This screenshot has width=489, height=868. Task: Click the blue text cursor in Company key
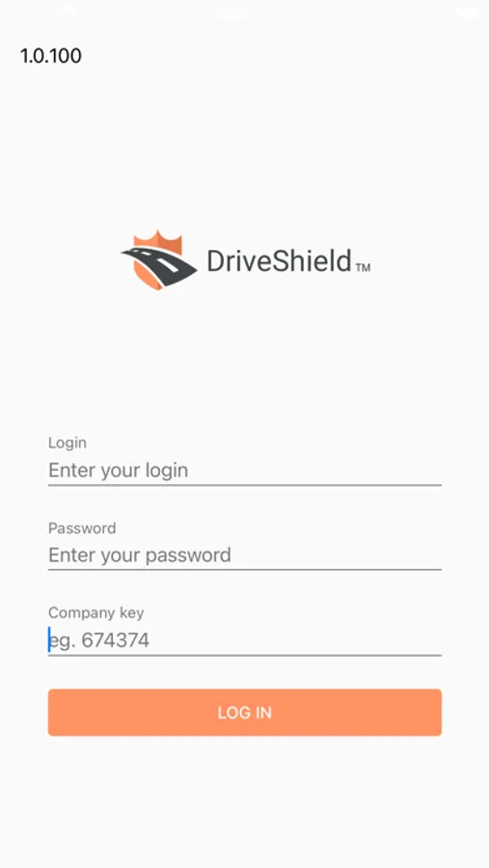(x=49, y=639)
